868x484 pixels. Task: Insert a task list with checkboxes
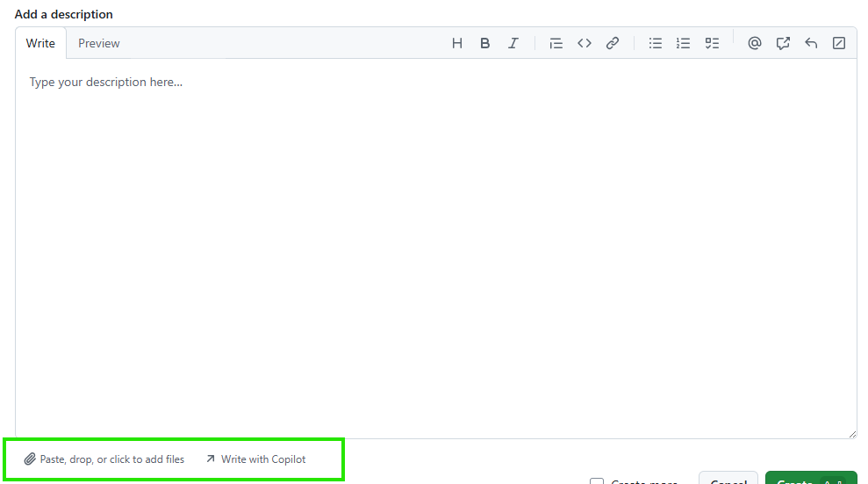click(712, 43)
